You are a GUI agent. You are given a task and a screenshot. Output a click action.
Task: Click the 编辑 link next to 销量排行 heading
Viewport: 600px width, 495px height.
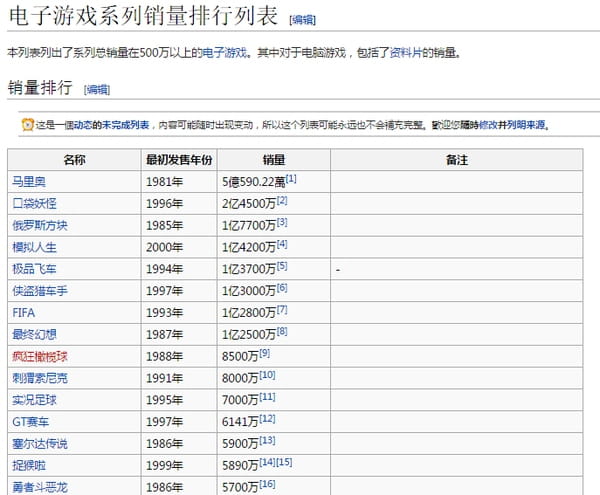coord(97,90)
